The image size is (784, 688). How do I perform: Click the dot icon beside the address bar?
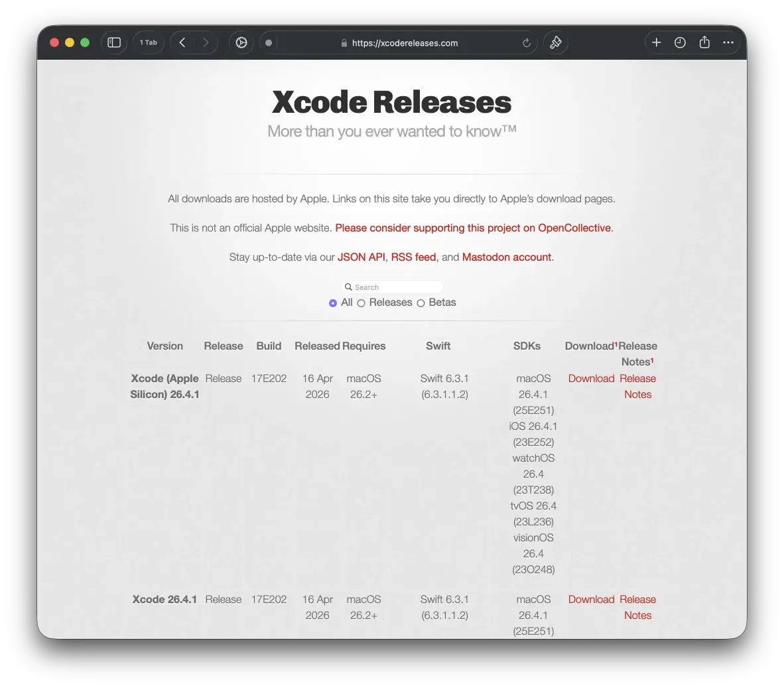269,43
